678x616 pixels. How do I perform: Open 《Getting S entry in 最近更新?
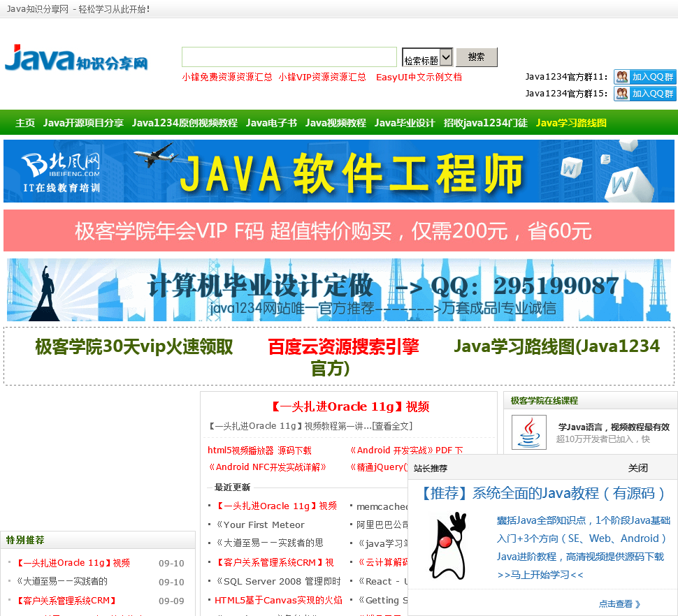coord(382,600)
